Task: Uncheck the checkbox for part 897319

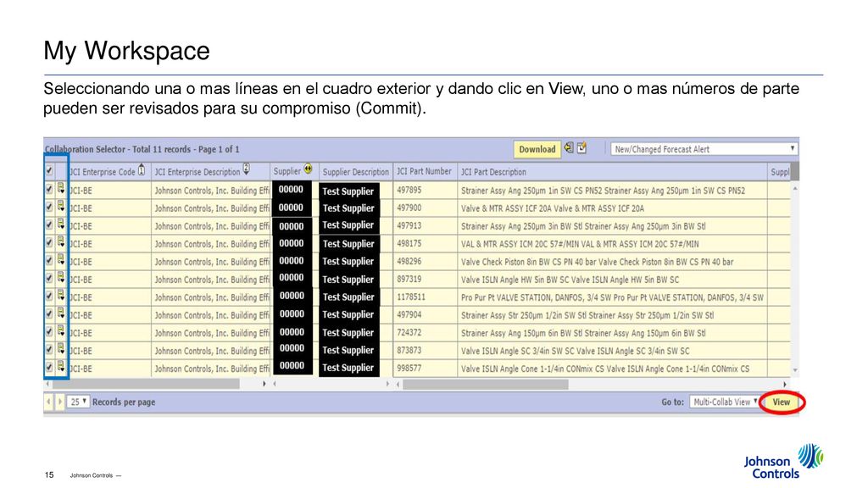Action: coord(49,278)
